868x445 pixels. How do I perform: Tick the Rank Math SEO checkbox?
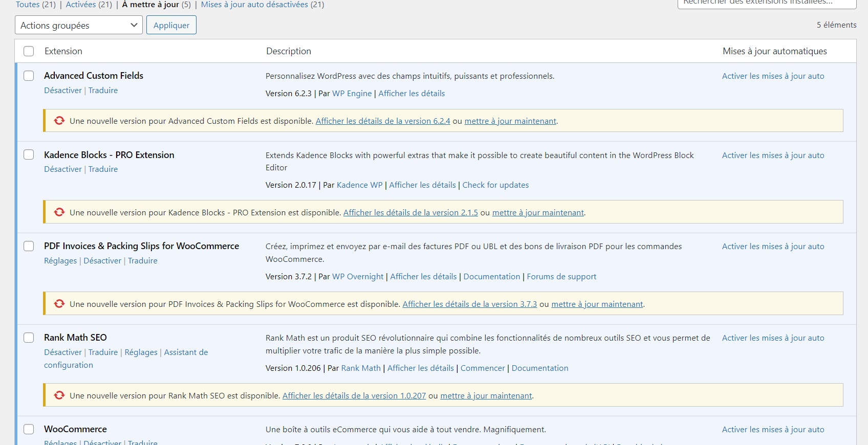pos(29,338)
